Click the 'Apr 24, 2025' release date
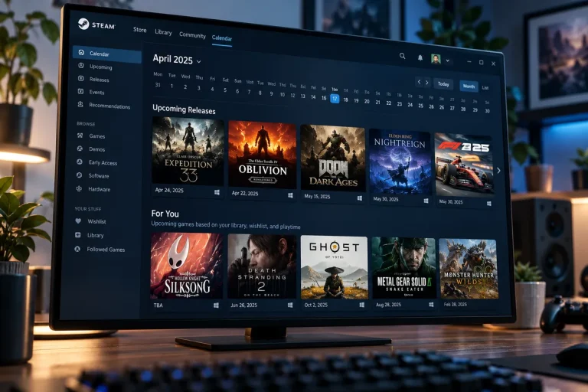The image size is (588, 392). (x=169, y=190)
